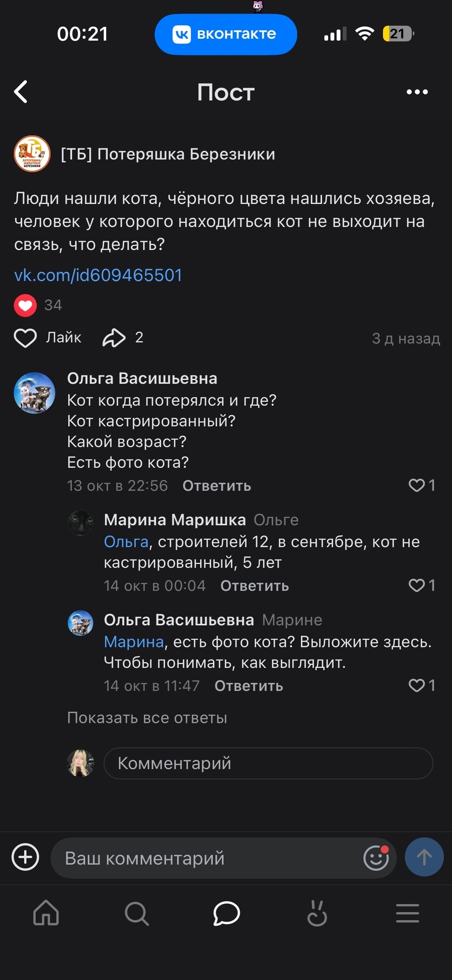Send comment with the arrow button

(x=424, y=857)
